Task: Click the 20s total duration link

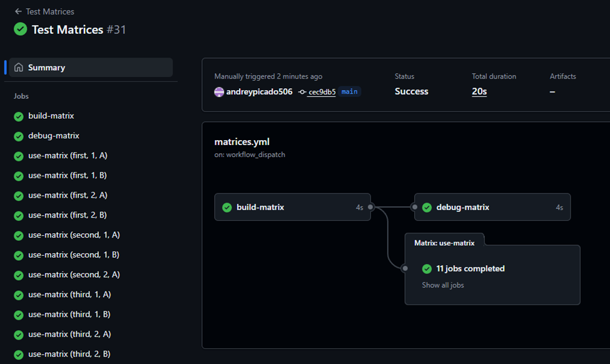Action: [x=479, y=91]
